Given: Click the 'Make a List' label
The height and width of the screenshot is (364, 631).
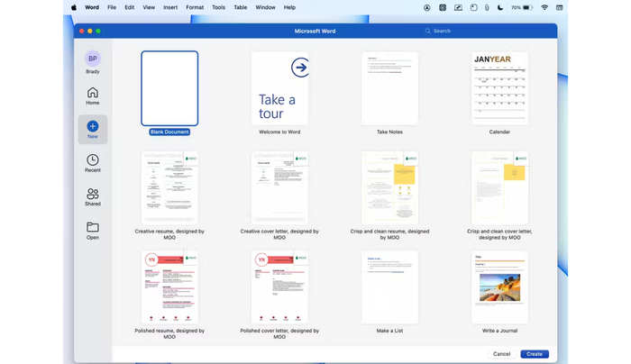Looking at the screenshot, I should click(389, 331).
